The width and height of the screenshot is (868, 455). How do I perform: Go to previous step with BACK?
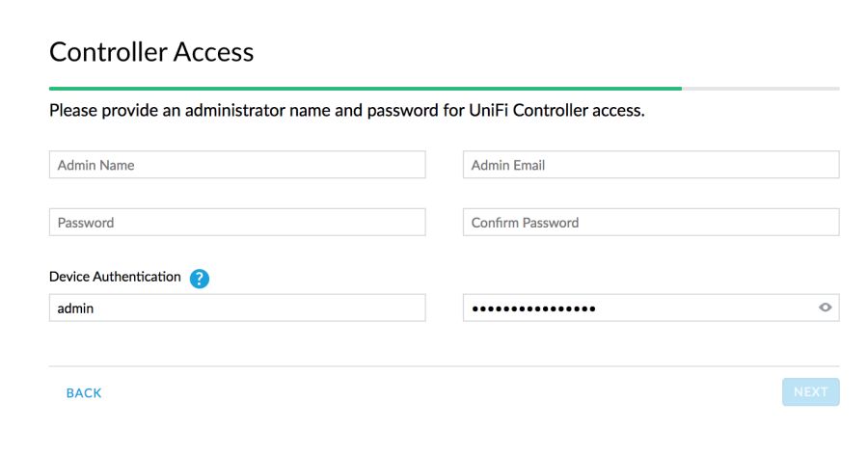84,393
